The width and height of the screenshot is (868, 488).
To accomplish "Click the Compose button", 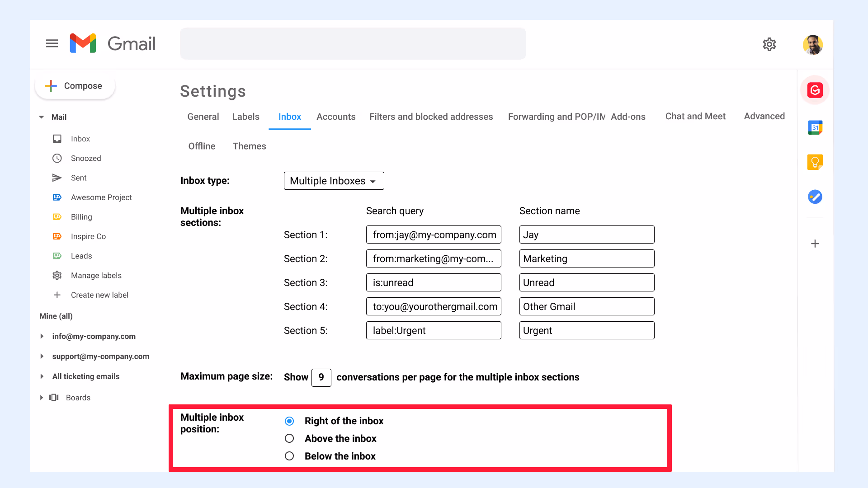I will click(x=75, y=86).
